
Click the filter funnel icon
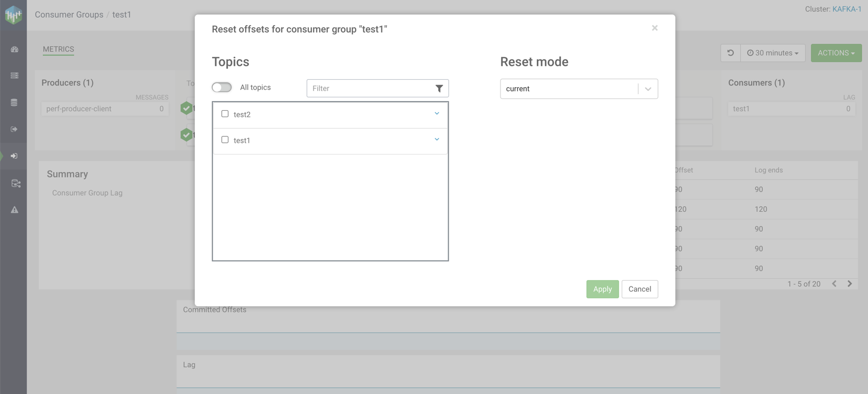tap(439, 89)
